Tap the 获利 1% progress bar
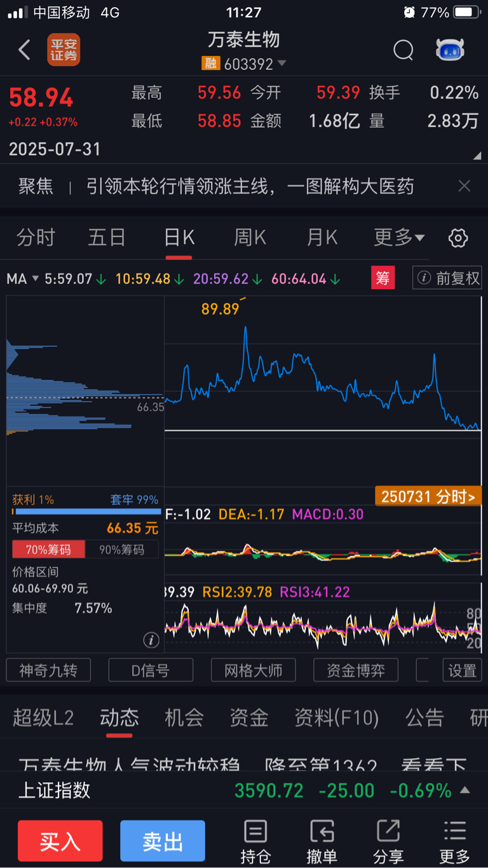The width and height of the screenshot is (488, 868). [x=87, y=512]
